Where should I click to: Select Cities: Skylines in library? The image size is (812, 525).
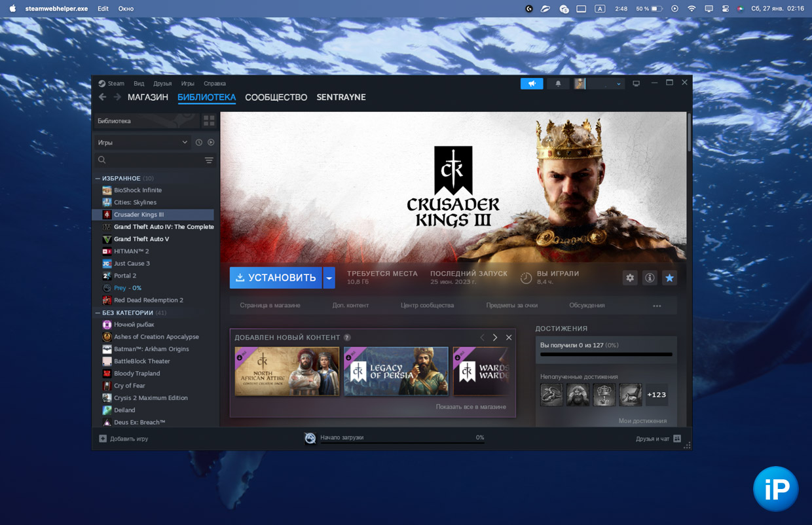[x=154, y=202]
